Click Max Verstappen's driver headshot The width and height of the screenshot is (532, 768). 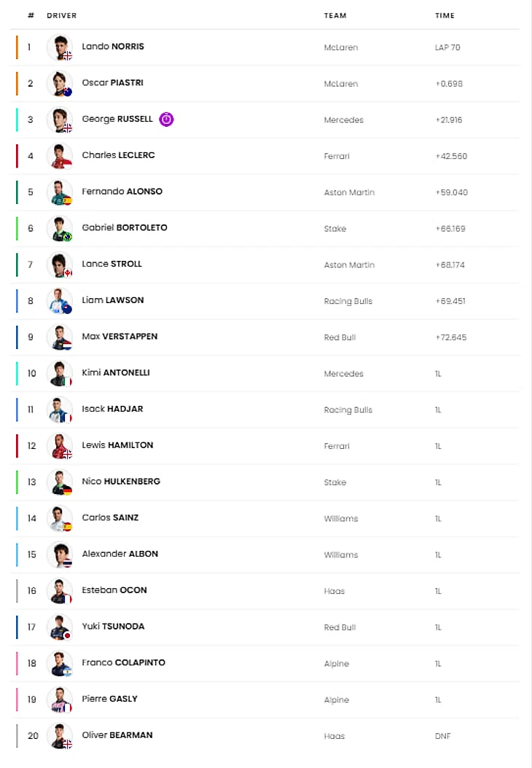point(60,337)
